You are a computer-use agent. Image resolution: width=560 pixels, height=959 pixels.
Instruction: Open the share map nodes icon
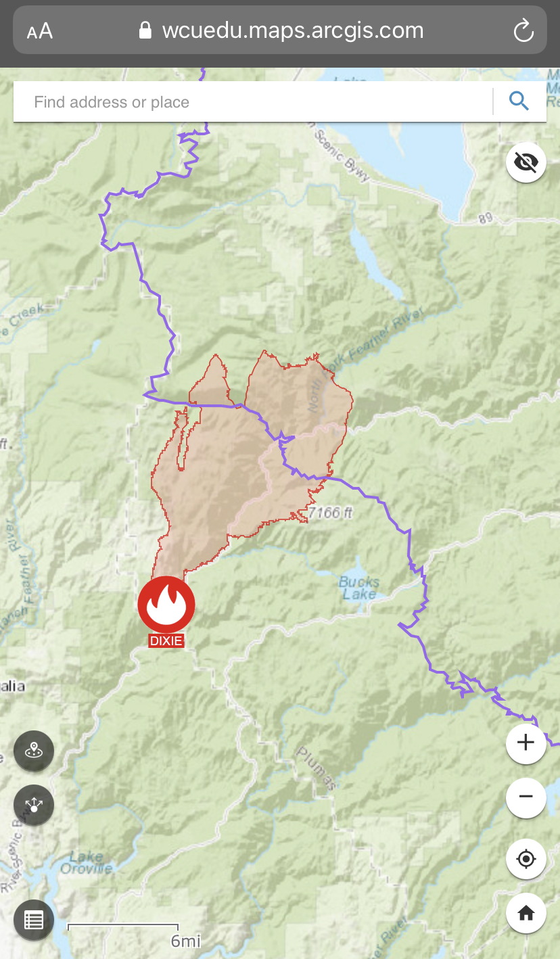[34, 805]
